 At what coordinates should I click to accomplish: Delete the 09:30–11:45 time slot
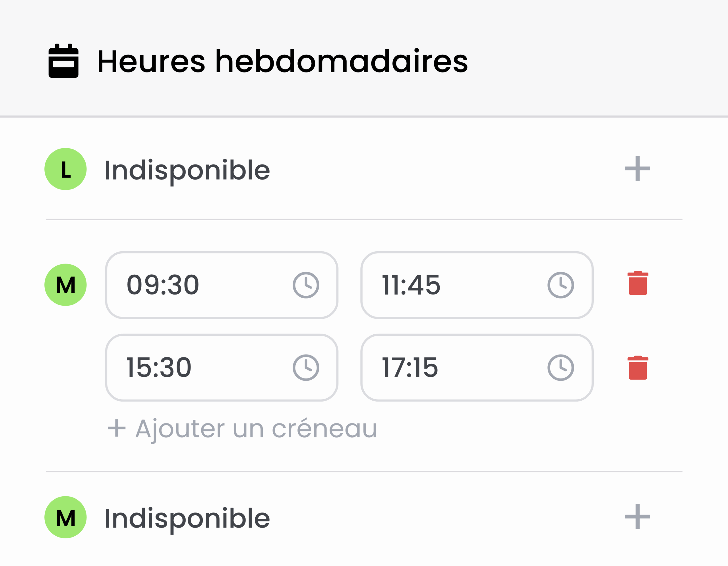pyautogui.click(x=638, y=283)
